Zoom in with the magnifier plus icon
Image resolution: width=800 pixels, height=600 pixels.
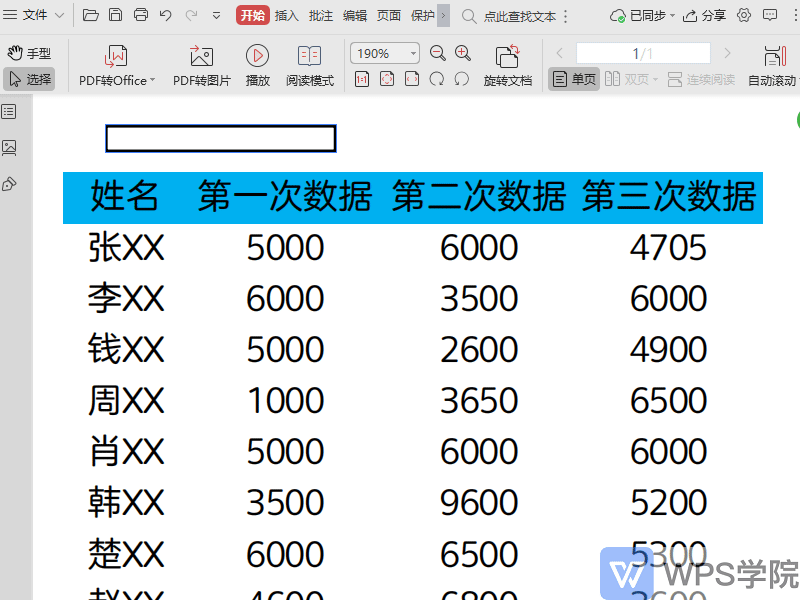462,53
